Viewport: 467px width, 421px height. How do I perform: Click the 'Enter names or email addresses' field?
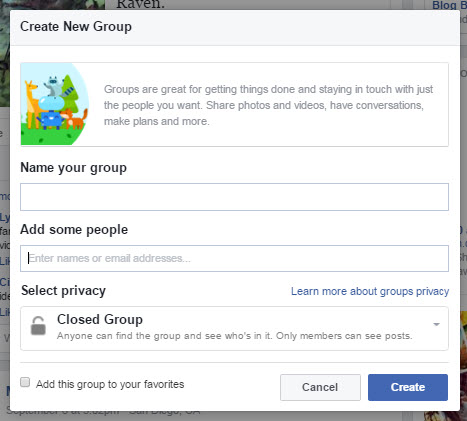pos(234,259)
